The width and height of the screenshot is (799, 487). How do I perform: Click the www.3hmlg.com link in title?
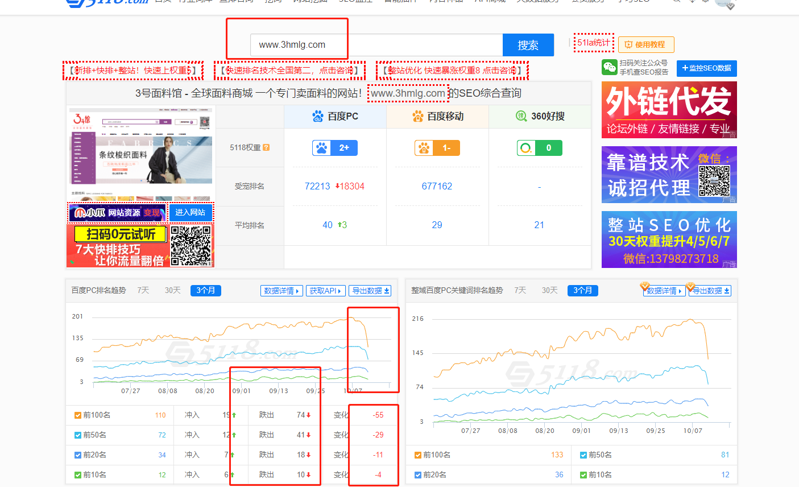click(x=408, y=93)
